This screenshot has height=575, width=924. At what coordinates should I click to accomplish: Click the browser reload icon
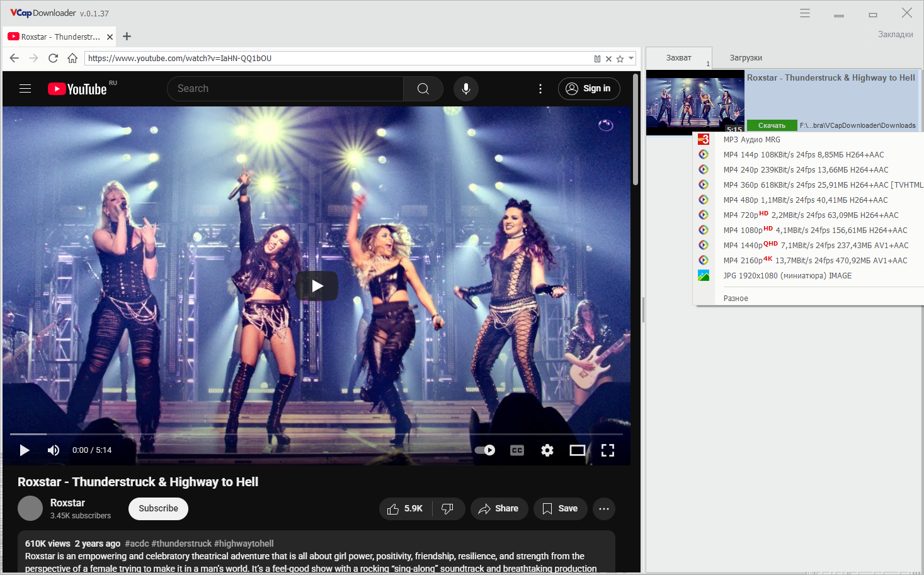pyautogui.click(x=53, y=58)
